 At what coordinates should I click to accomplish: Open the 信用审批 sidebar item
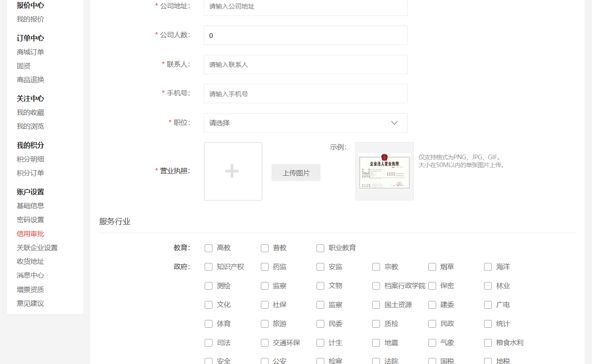tap(30, 234)
